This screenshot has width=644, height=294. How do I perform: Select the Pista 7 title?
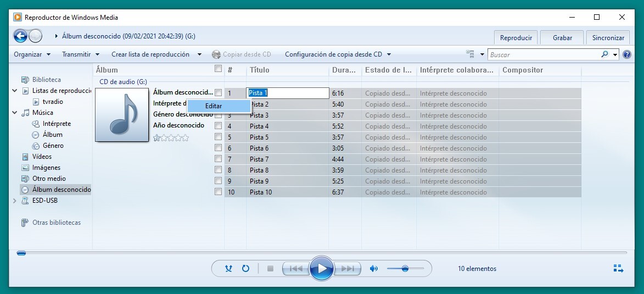tap(259, 159)
